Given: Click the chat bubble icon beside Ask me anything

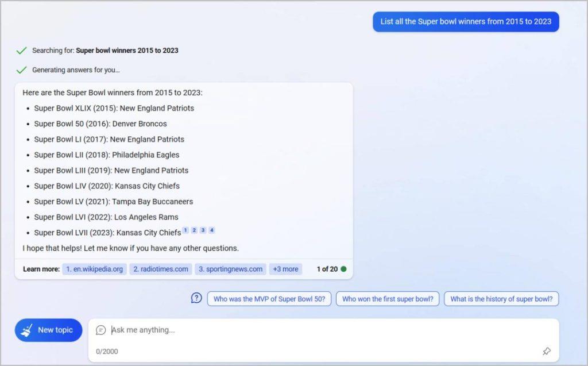Looking at the screenshot, I should 100,330.
